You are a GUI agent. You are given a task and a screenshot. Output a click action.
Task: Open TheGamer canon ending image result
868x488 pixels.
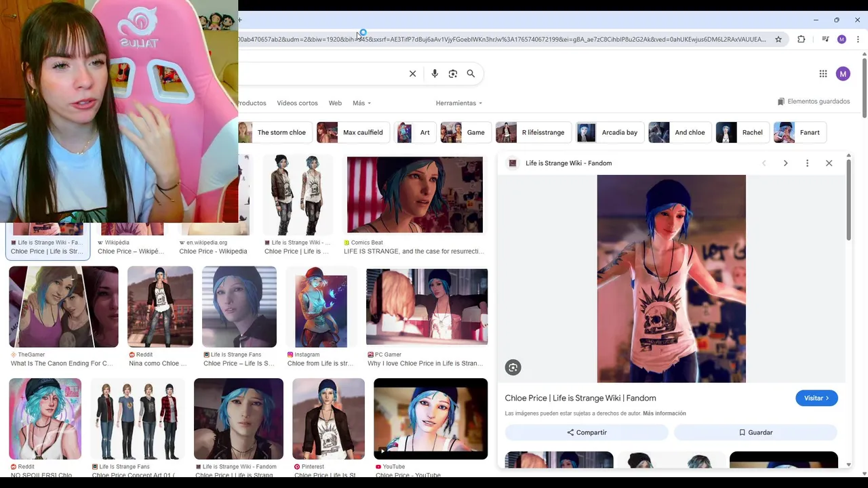(64, 307)
